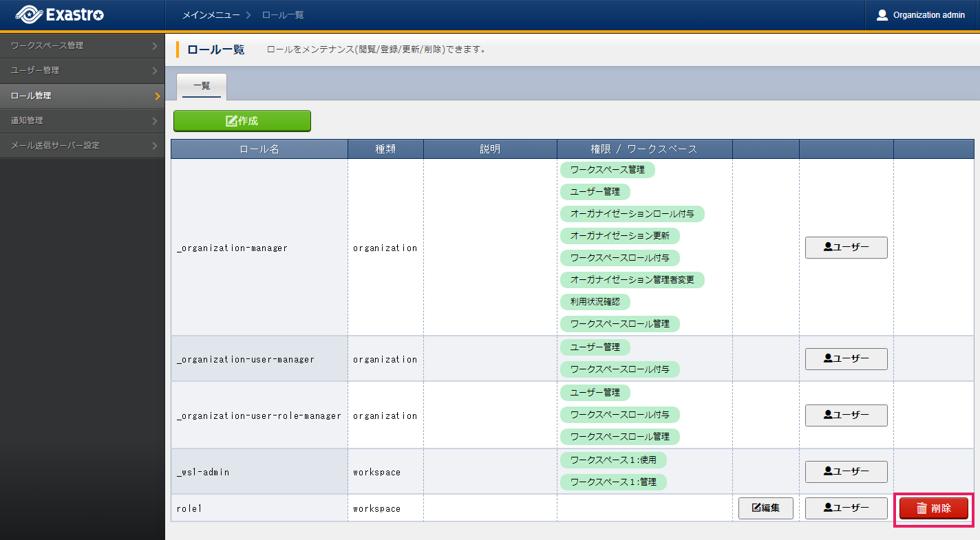980x540 pixels.
Task: Open the メール送信サーバー設定 sidebar item
Action: [82, 146]
